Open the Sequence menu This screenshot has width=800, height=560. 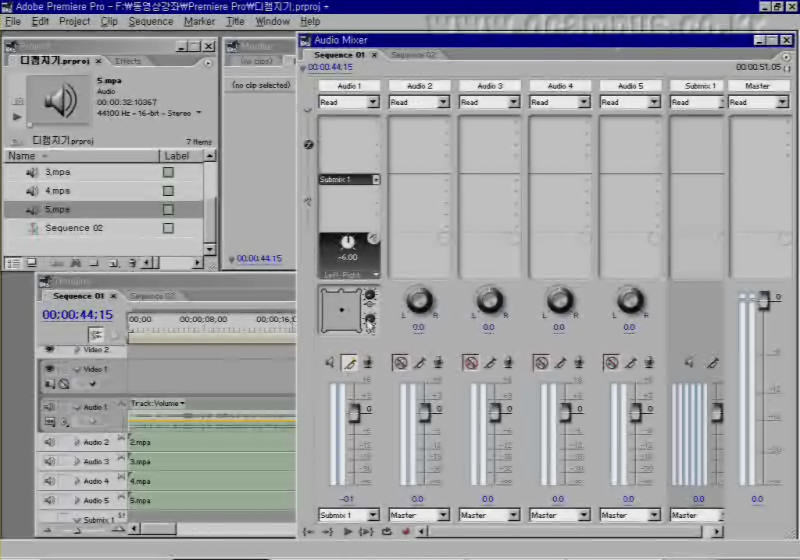[151, 21]
